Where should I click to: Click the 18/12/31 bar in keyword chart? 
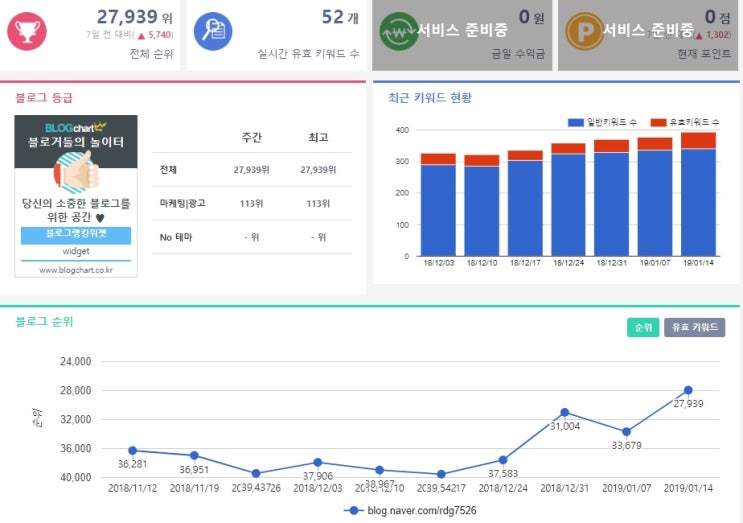click(611, 198)
